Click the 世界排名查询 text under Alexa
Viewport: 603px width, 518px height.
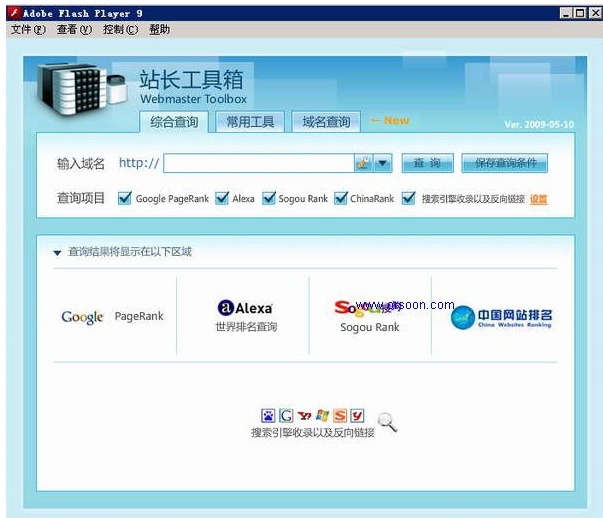[x=246, y=327]
